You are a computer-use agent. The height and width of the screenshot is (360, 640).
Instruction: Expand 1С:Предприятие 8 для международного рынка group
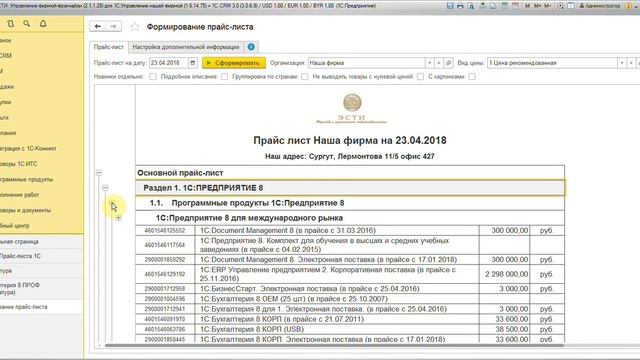[x=118, y=218]
